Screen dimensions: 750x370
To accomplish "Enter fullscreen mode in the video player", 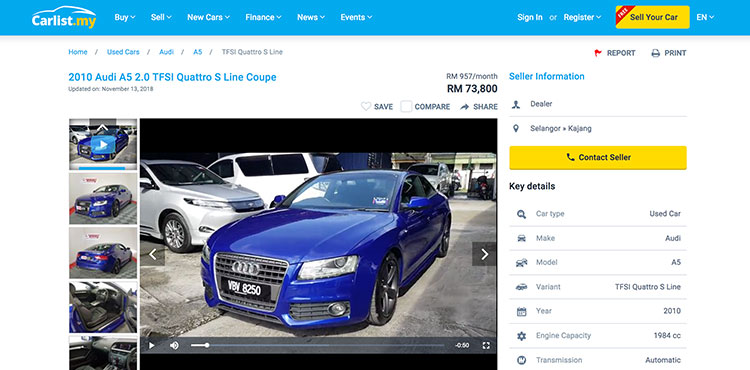I will [x=486, y=345].
